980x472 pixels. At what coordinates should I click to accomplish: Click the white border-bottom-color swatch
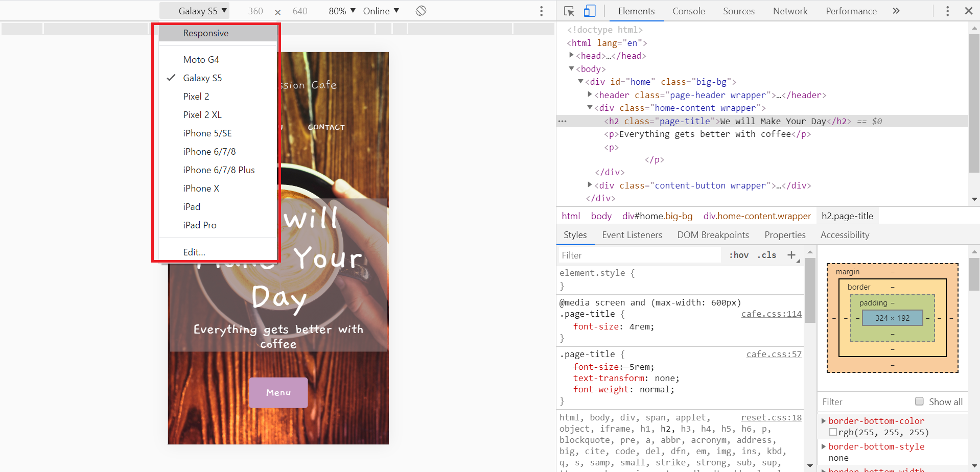(833, 432)
